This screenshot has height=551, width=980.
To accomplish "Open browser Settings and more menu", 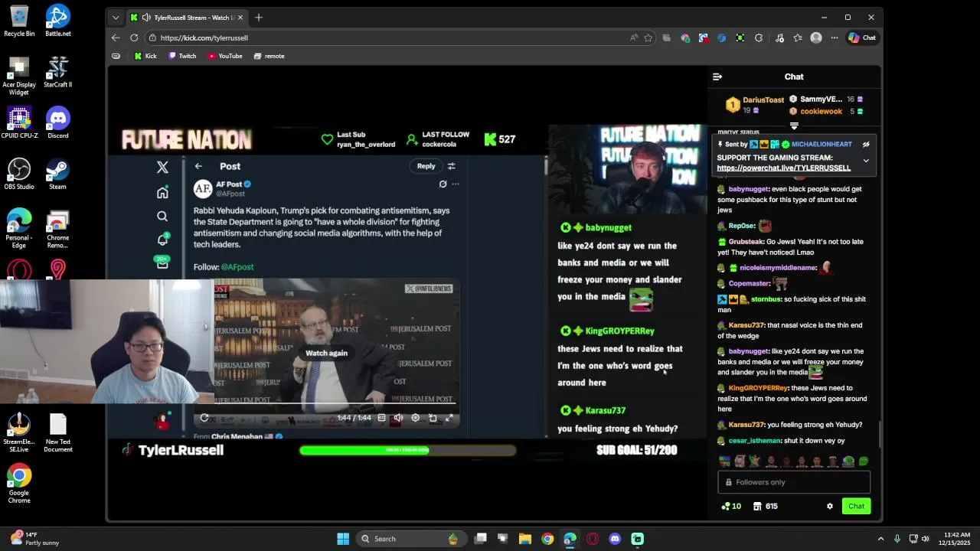I will click(833, 37).
